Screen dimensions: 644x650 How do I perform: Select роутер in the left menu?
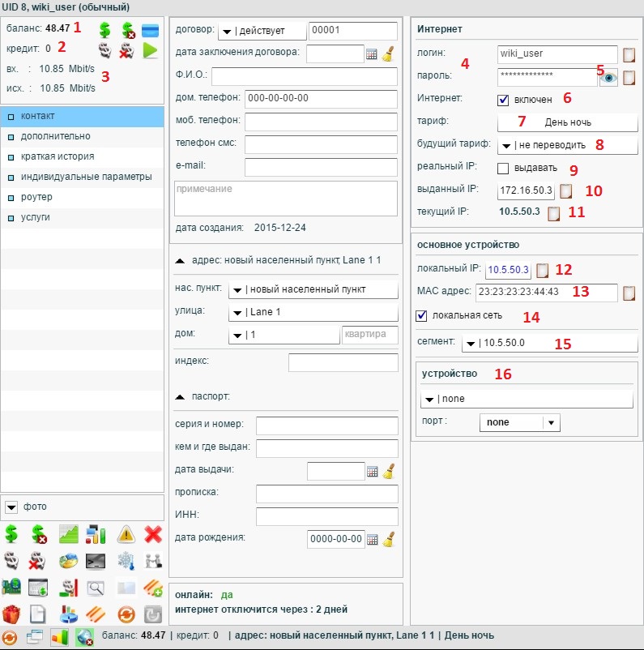click(37, 197)
